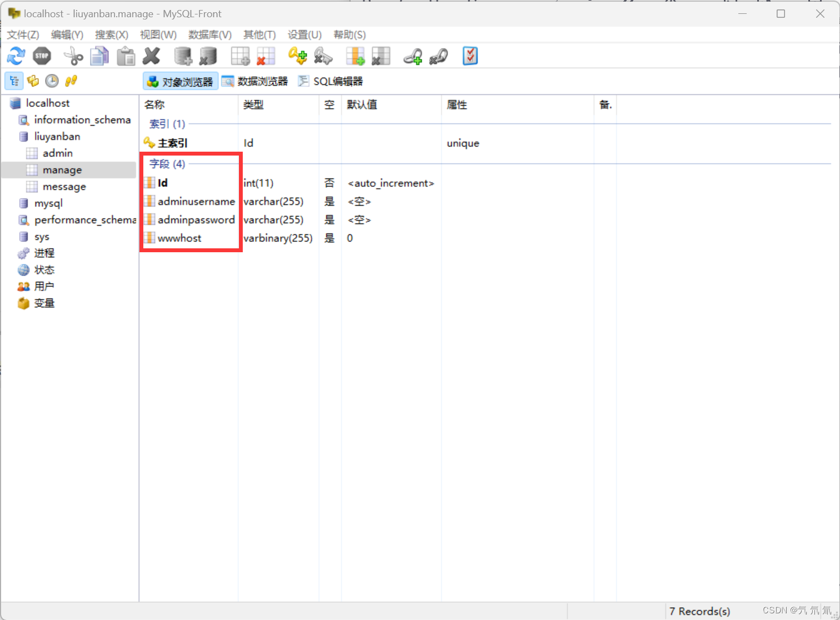Click the black X Delete icon

[152, 56]
